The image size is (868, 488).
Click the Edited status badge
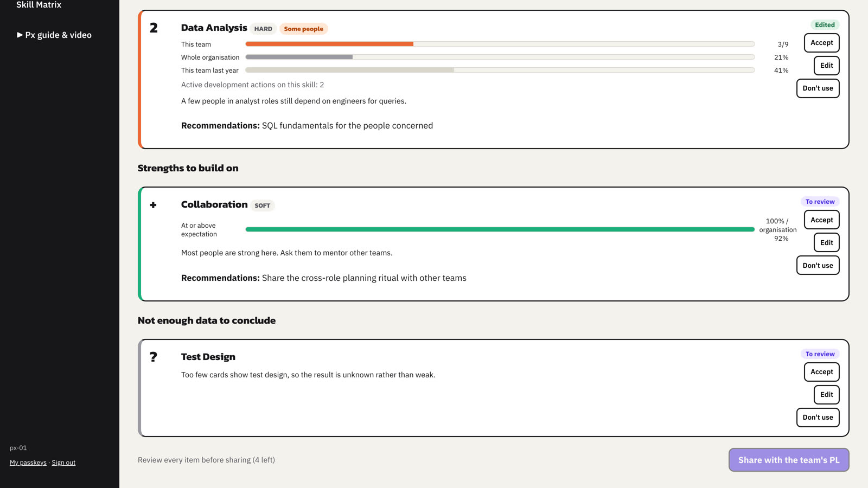coord(825,25)
